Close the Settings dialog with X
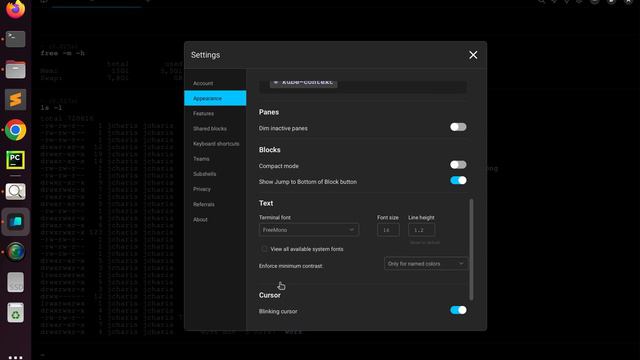Viewport: 640px width, 360px height. tap(473, 55)
